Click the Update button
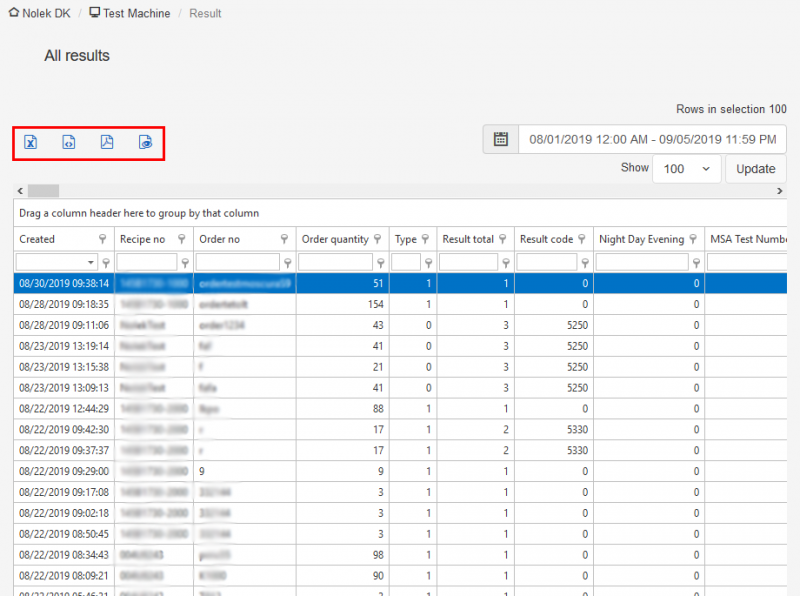The image size is (800, 596). click(756, 169)
